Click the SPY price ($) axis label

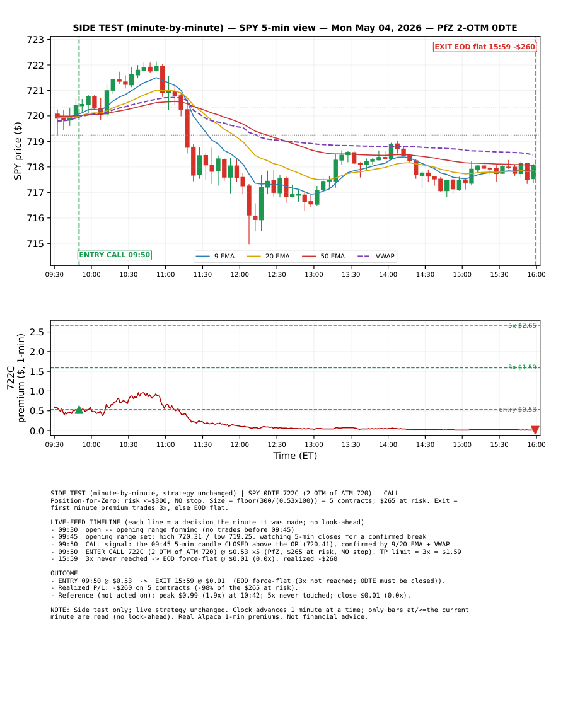coord(18,151)
